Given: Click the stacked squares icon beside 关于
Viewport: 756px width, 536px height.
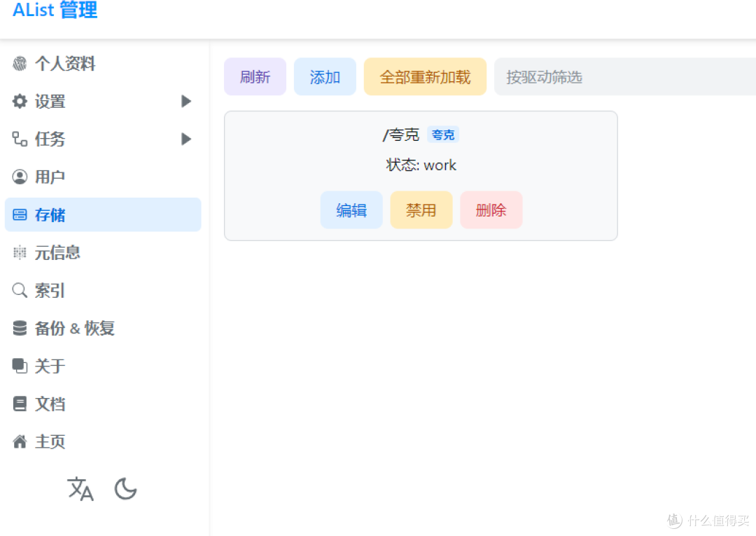Looking at the screenshot, I should click(20, 366).
